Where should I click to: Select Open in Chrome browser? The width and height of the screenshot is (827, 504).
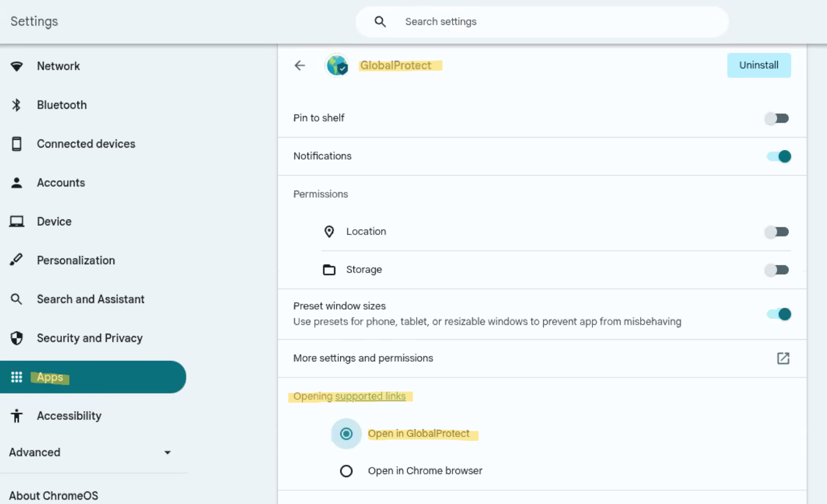tap(346, 471)
